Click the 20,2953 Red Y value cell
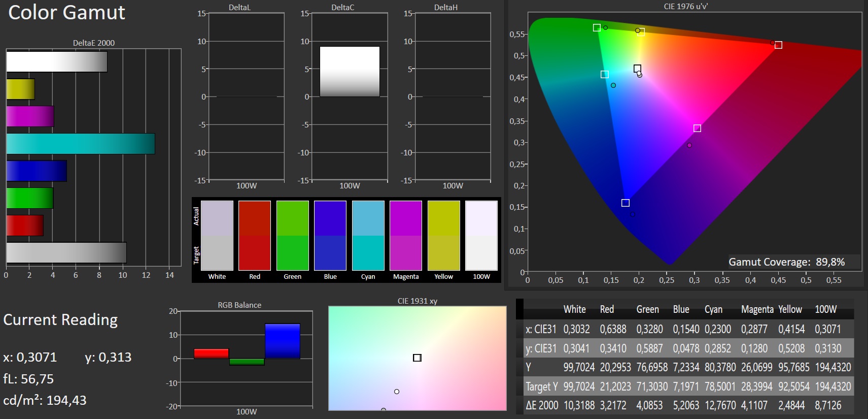This screenshot has height=419, width=868. [x=615, y=367]
